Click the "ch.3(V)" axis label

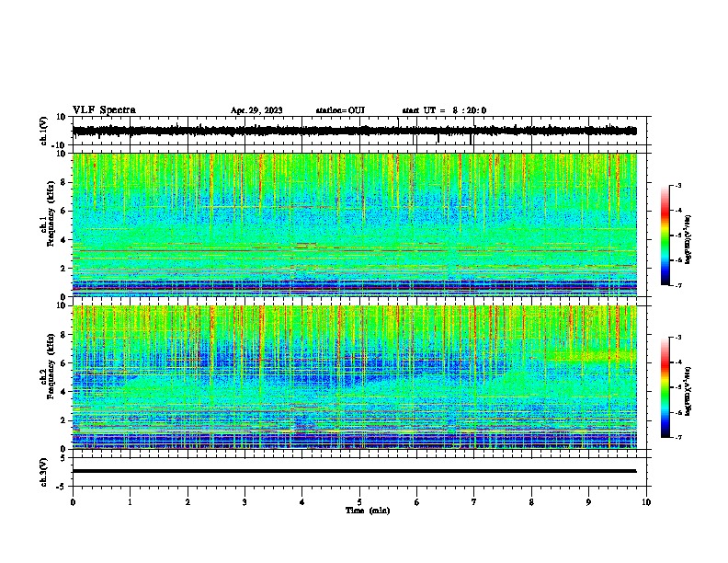[43, 472]
